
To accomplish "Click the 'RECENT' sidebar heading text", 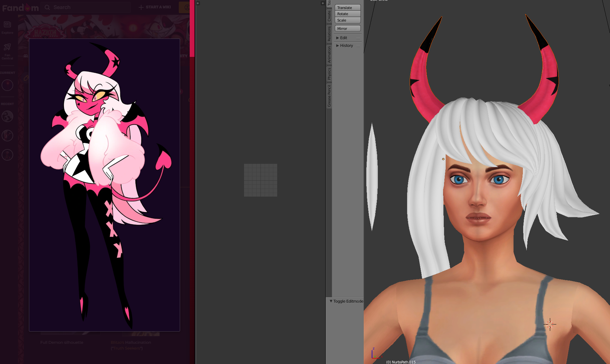I will (7, 104).
